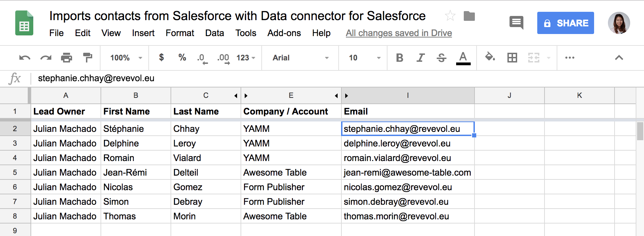Open the Edit menu
644x236 pixels.
(82, 33)
